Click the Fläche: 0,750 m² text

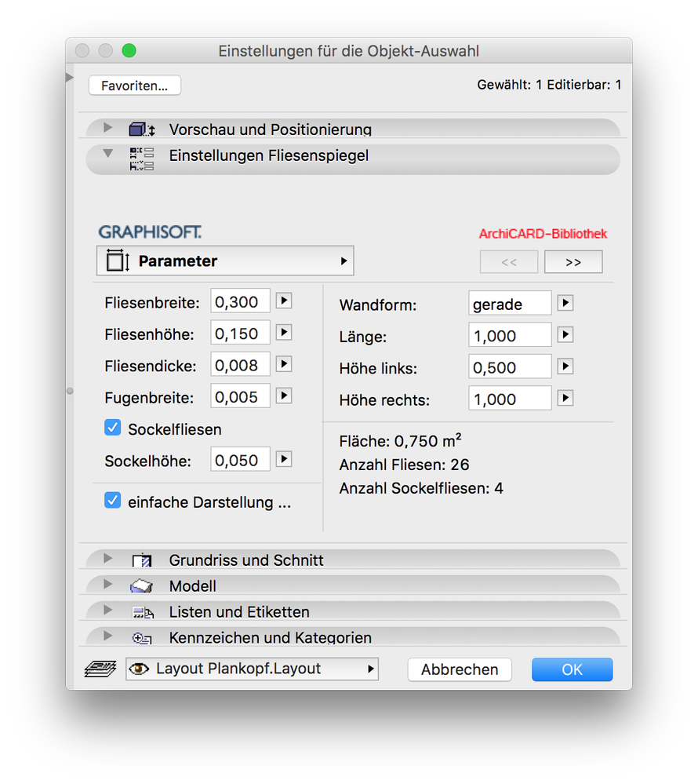click(400, 440)
